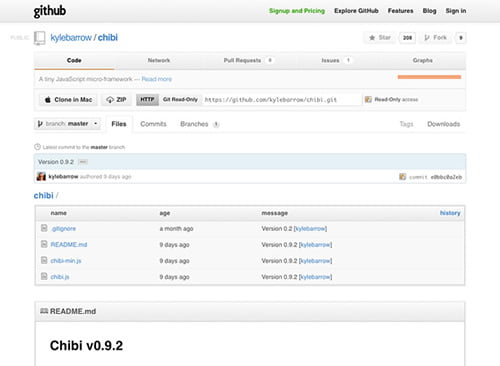500x366 pixels.
Task: Open kylebarrow link in .gitignore row
Action: click(310, 229)
